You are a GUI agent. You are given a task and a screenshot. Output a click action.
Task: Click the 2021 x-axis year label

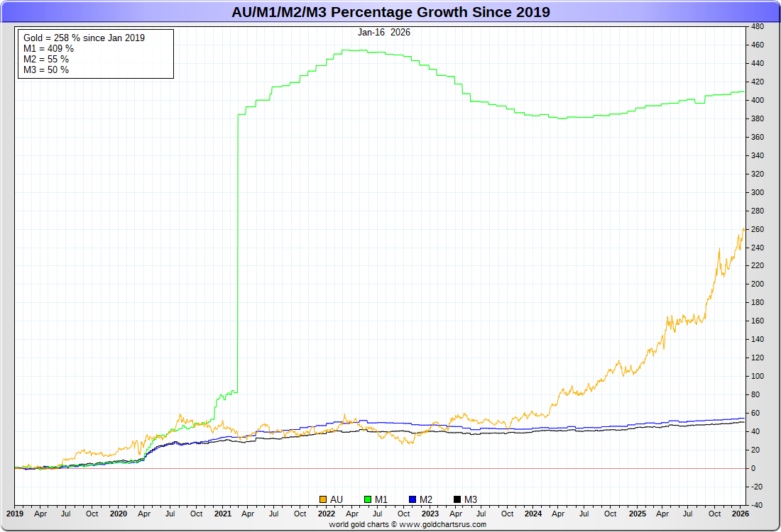tap(223, 514)
